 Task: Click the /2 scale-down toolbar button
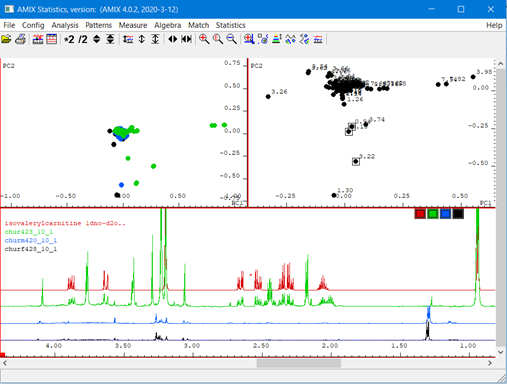click(83, 39)
